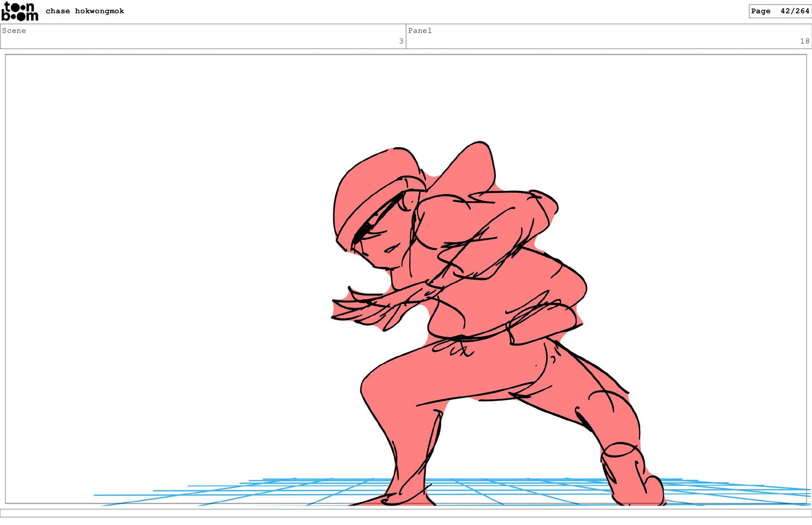
Task: Click the panel number 18
Action: pyautogui.click(x=804, y=41)
